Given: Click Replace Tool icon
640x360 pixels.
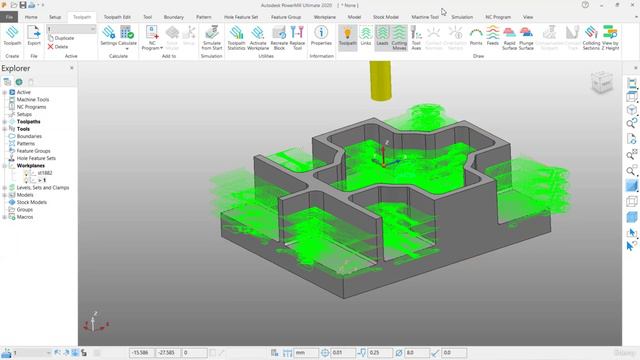Looking at the screenshot, I should point(297,38).
